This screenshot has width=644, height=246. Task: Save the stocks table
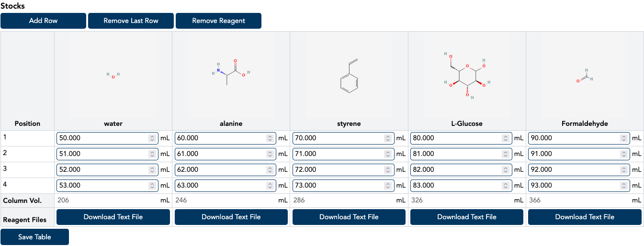[x=34, y=237]
